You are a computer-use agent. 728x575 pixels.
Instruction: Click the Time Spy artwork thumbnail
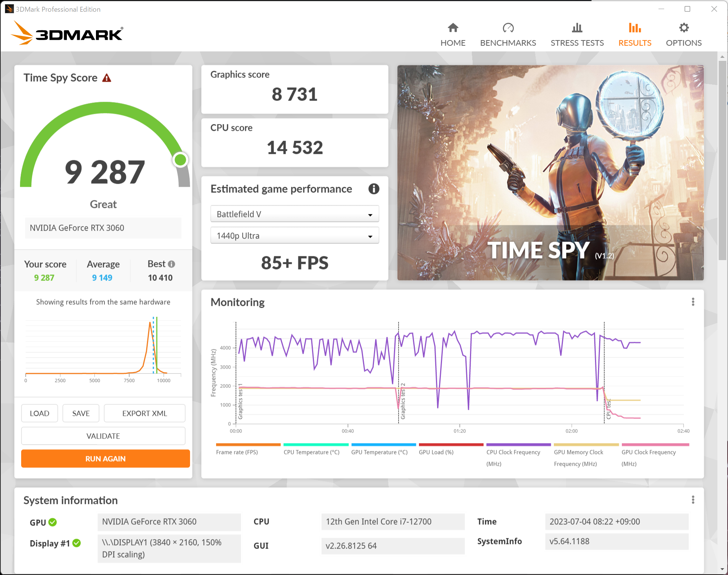(x=550, y=173)
